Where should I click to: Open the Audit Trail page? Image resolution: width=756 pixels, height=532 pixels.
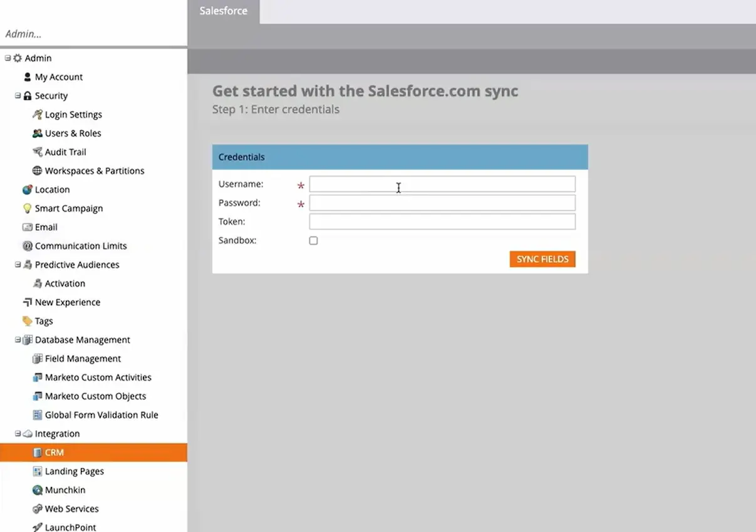pyautogui.click(x=65, y=151)
